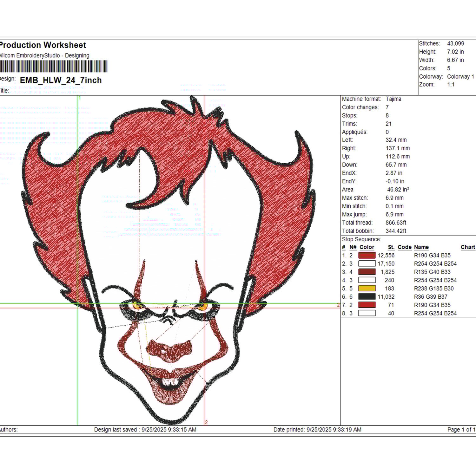This screenshot has height=474, width=476.
Task: Select the stitch count "12,556"
Action: 386,255
